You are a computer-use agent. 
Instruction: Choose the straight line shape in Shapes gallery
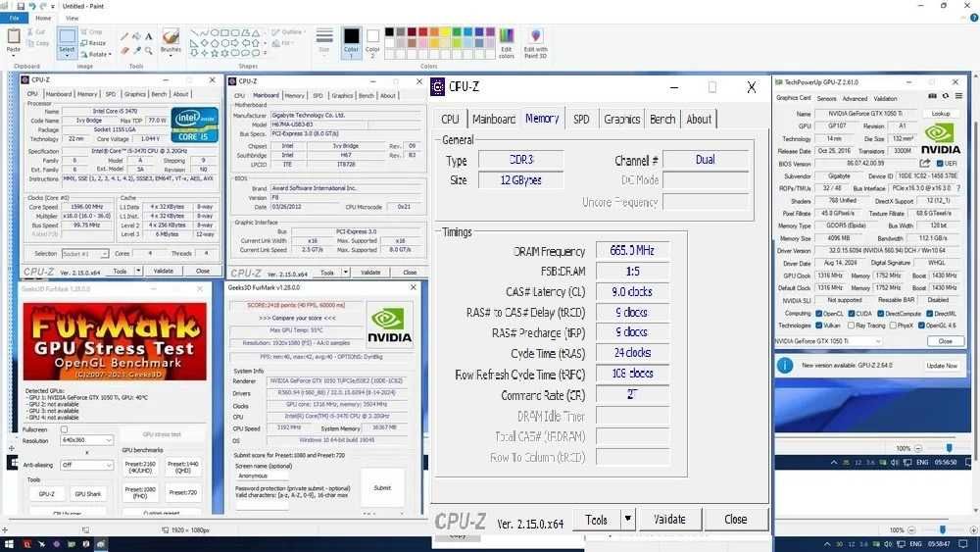pos(195,32)
